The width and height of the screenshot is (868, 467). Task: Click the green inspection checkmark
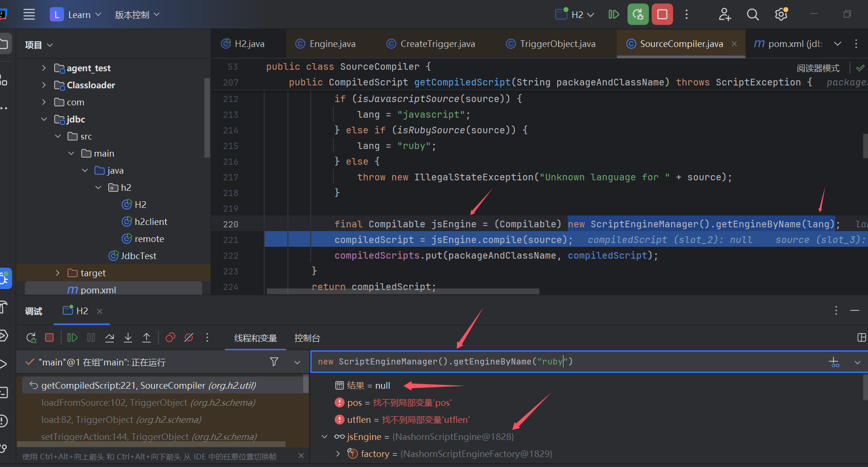(860, 68)
